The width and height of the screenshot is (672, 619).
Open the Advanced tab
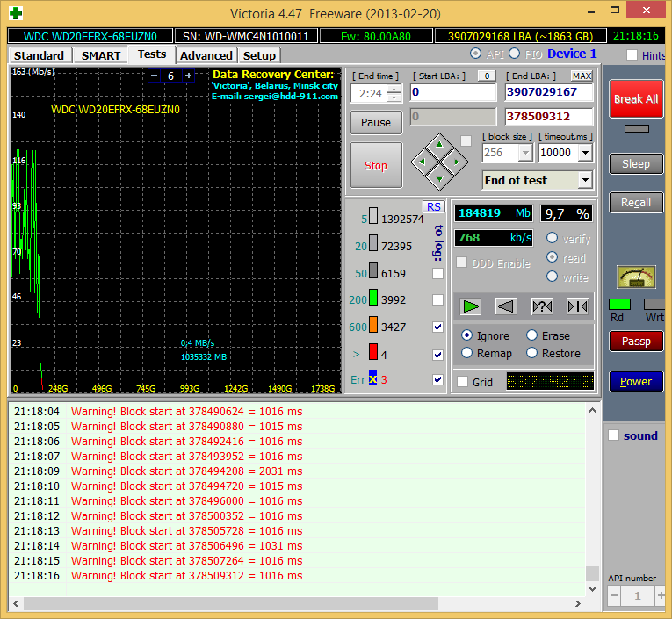[206, 55]
